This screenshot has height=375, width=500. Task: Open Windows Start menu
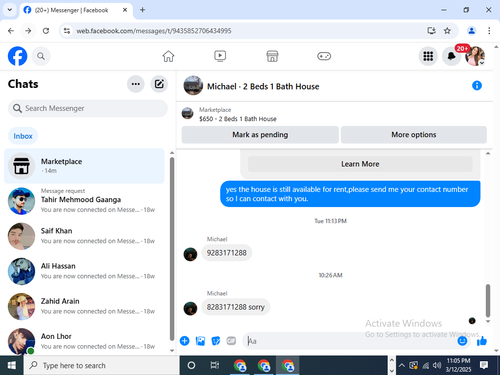click(x=12, y=365)
